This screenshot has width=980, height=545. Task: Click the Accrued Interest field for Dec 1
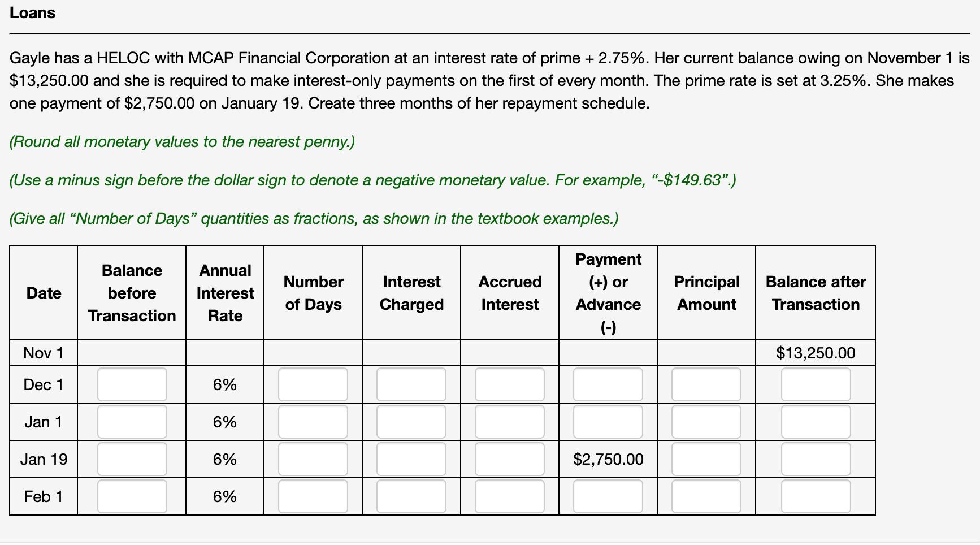pos(509,384)
